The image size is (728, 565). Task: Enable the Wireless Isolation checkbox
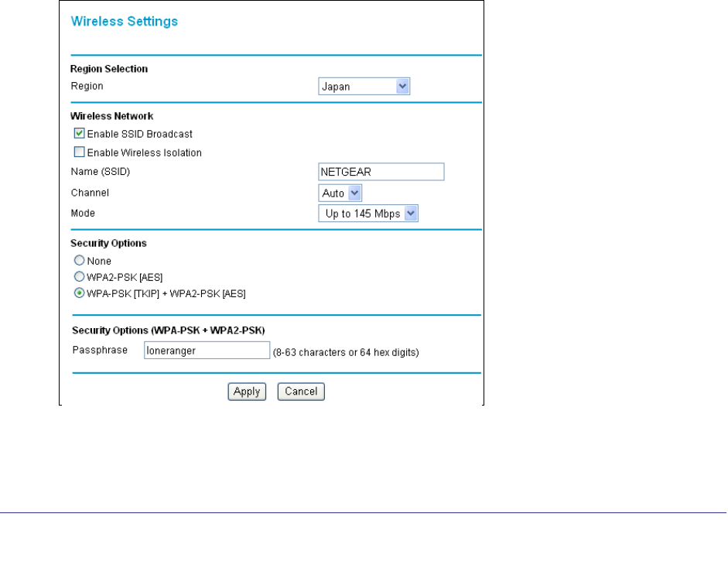(x=80, y=152)
